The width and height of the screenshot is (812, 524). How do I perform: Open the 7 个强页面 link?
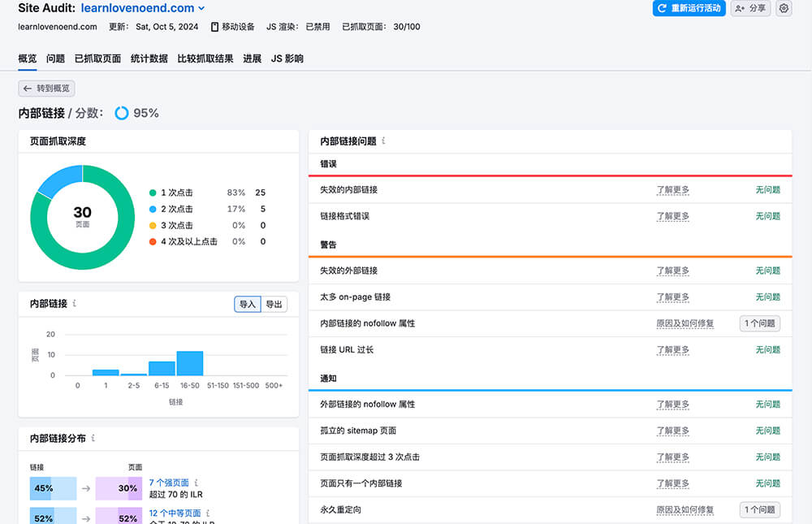click(169, 483)
